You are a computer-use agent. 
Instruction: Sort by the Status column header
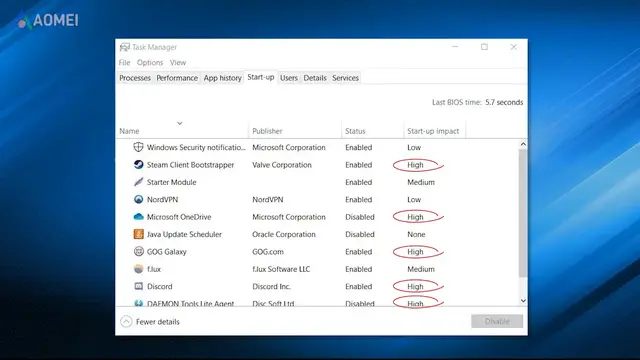[355, 131]
